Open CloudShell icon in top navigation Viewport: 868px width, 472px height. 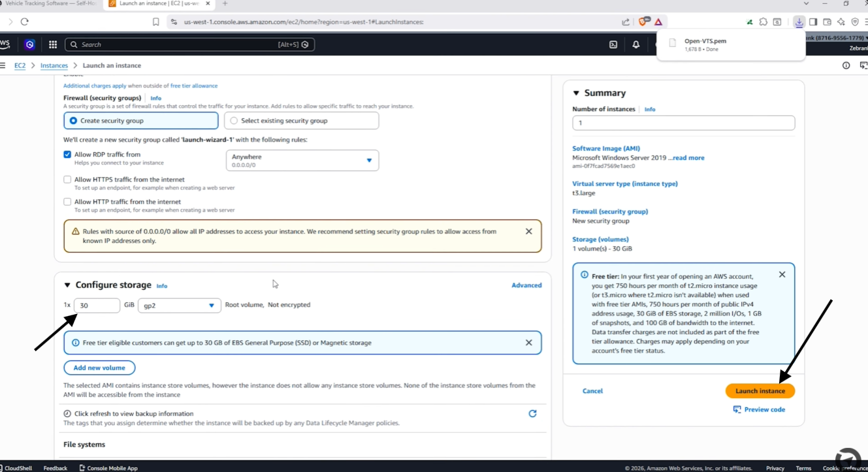click(x=613, y=44)
